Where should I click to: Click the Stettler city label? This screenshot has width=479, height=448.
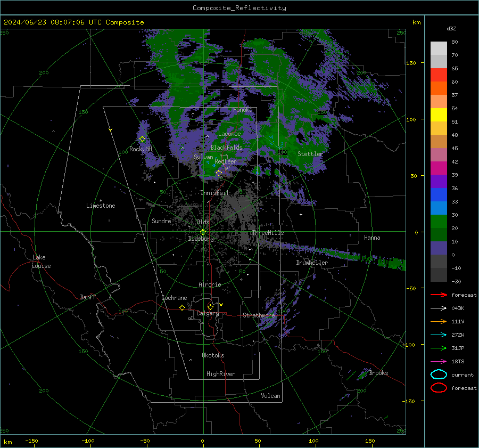[x=310, y=154]
